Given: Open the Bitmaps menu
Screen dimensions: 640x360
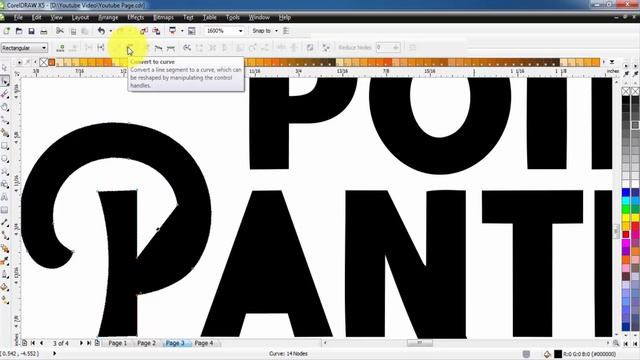Looking at the screenshot, I should coord(163,18).
